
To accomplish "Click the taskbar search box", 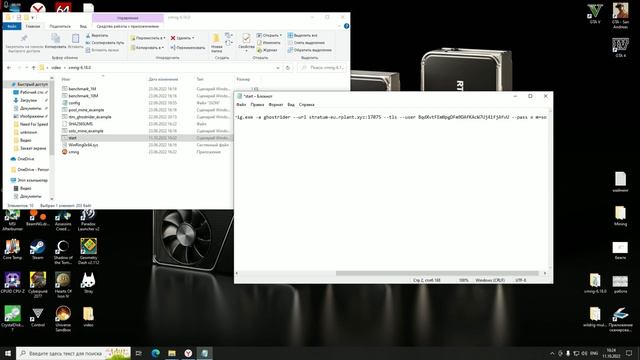I will [73, 353].
